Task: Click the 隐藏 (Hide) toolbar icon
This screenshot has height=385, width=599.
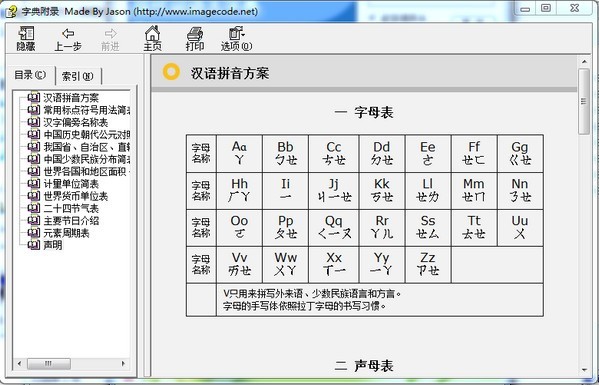Action: click(x=26, y=34)
